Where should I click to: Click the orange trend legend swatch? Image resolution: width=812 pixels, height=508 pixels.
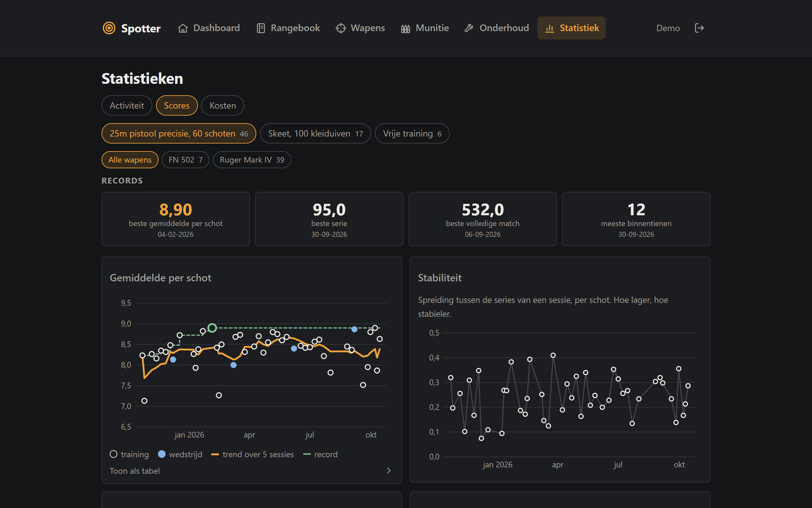(x=215, y=455)
